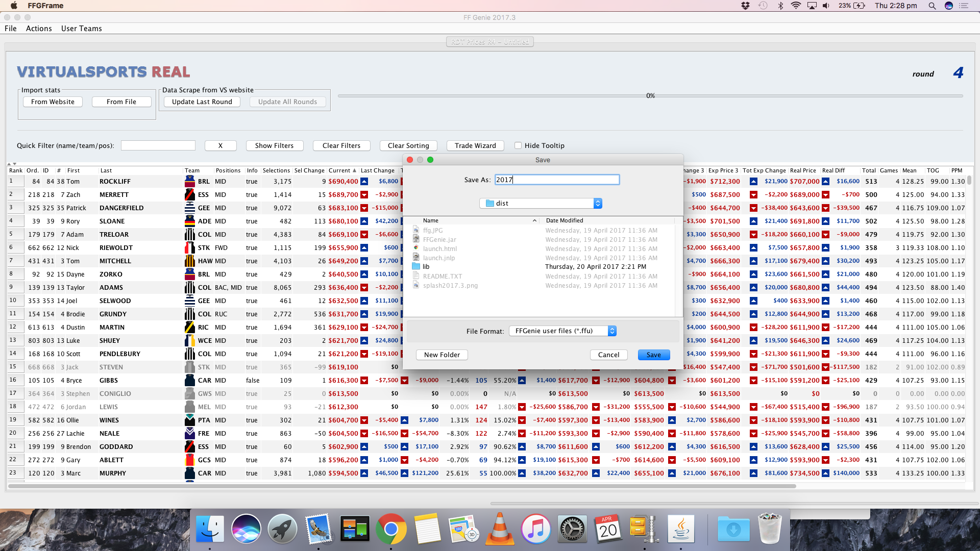Viewport: 980px width, 551px height.
Task: Open System Preferences gear in Dock
Action: click(x=572, y=529)
